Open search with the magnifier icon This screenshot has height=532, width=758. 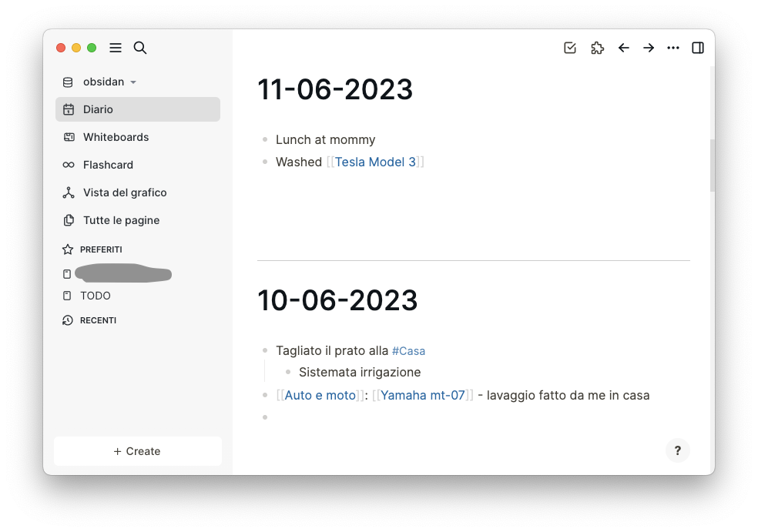coord(140,48)
